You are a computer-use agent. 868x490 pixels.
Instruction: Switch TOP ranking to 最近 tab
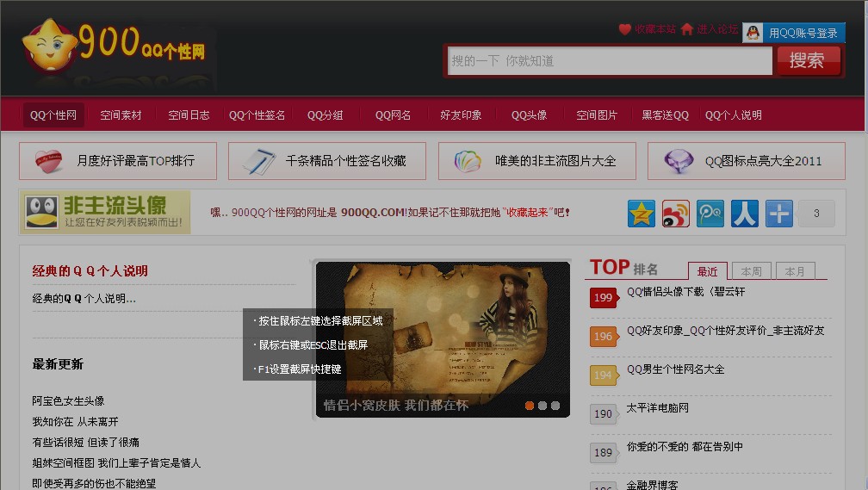[707, 271]
